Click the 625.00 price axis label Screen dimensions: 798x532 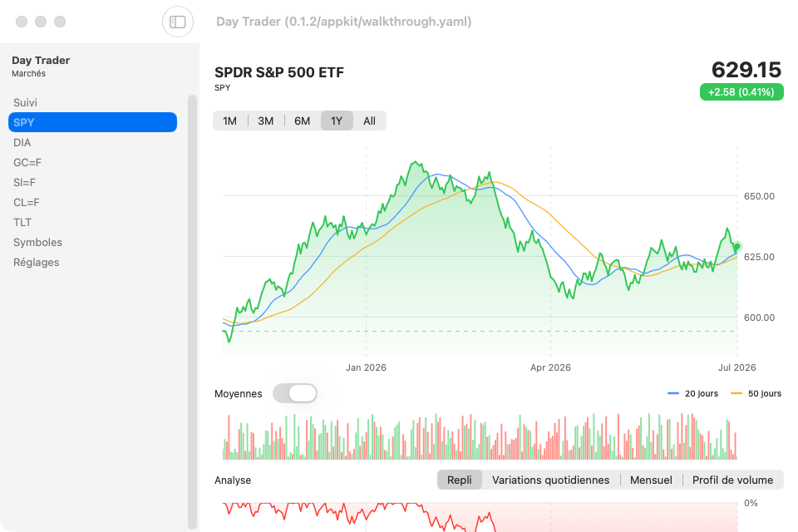759,257
